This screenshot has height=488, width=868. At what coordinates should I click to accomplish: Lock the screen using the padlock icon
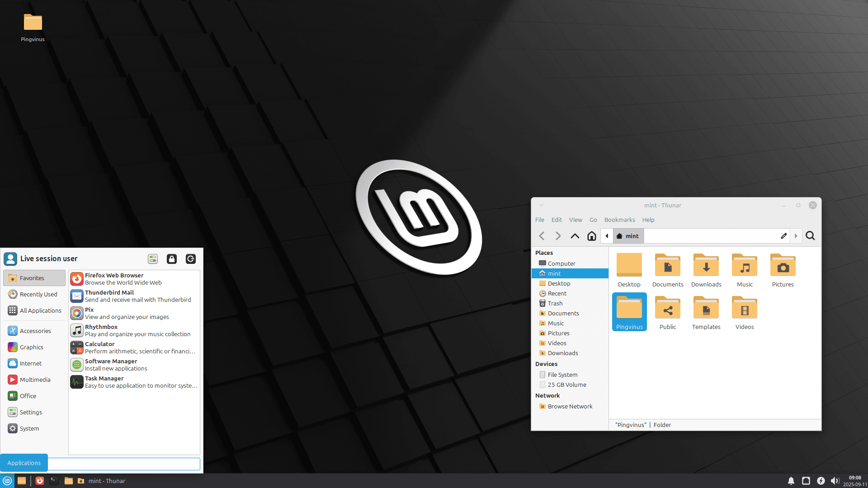click(x=171, y=259)
